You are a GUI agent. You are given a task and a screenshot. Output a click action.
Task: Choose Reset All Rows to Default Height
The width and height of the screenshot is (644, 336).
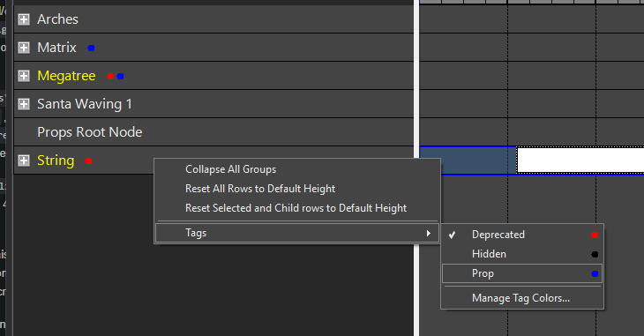click(x=297, y=189)
